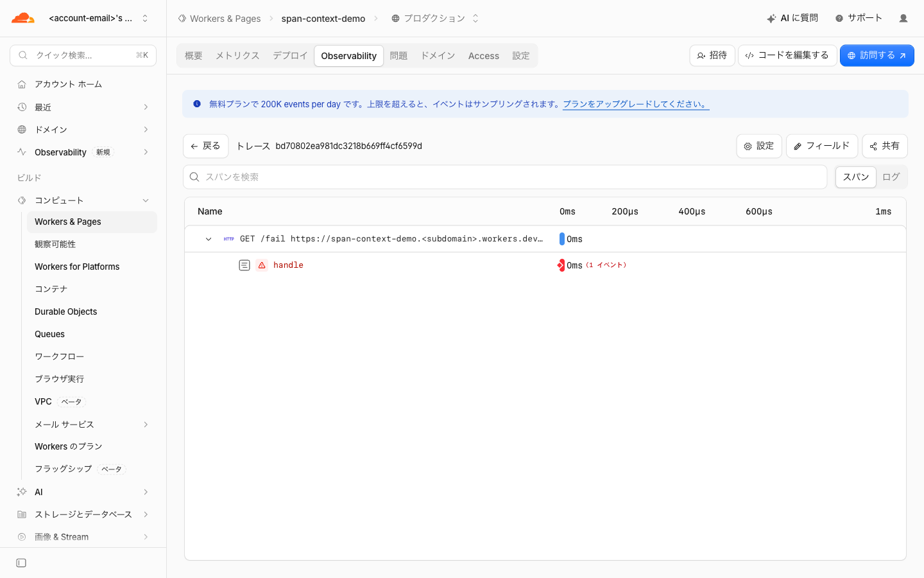Focus the スパンを検索 search field
This screenshot has height=578, width=924.
point(505,177)
